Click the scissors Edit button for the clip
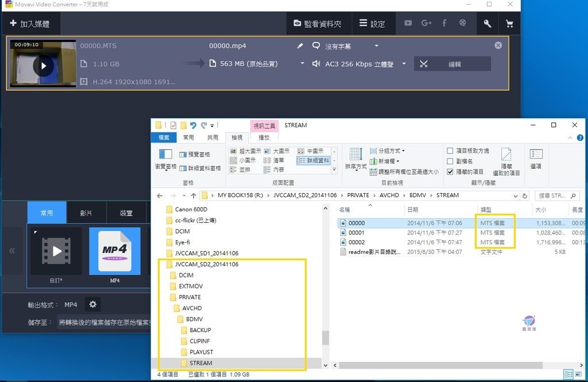588x382 pixels. point(452,64)
